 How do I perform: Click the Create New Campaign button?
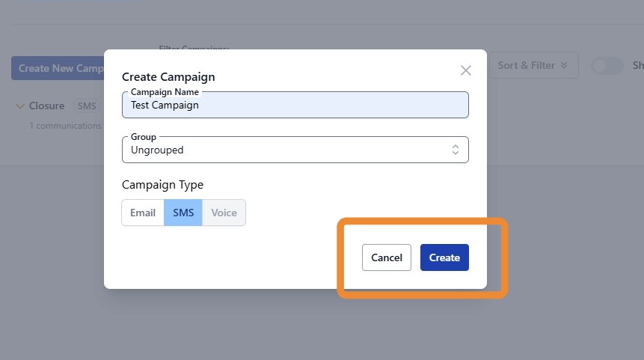click(x=58, y=68)
